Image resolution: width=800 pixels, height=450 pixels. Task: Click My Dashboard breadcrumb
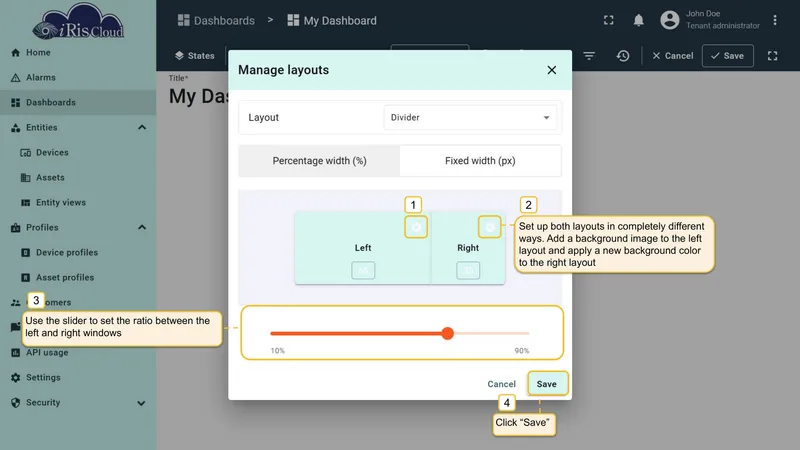[x=332, y=20]
